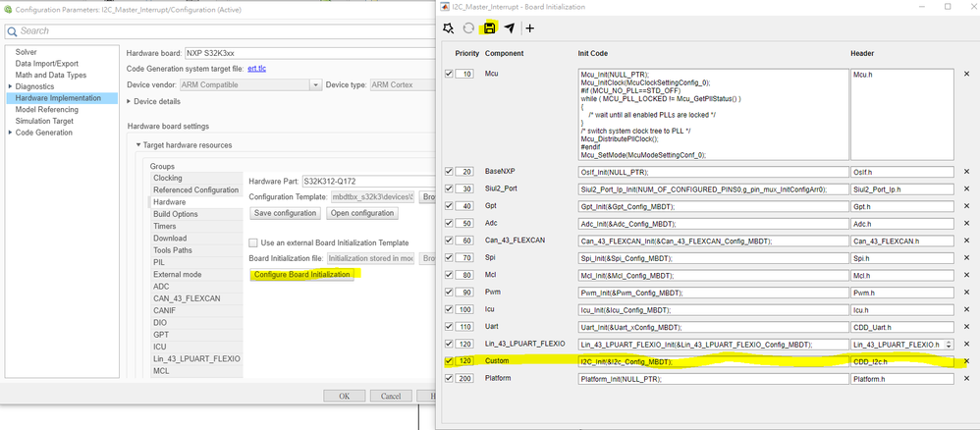Toggle the Pwm component checkbox
980x430 pixels.
[448, 292]
